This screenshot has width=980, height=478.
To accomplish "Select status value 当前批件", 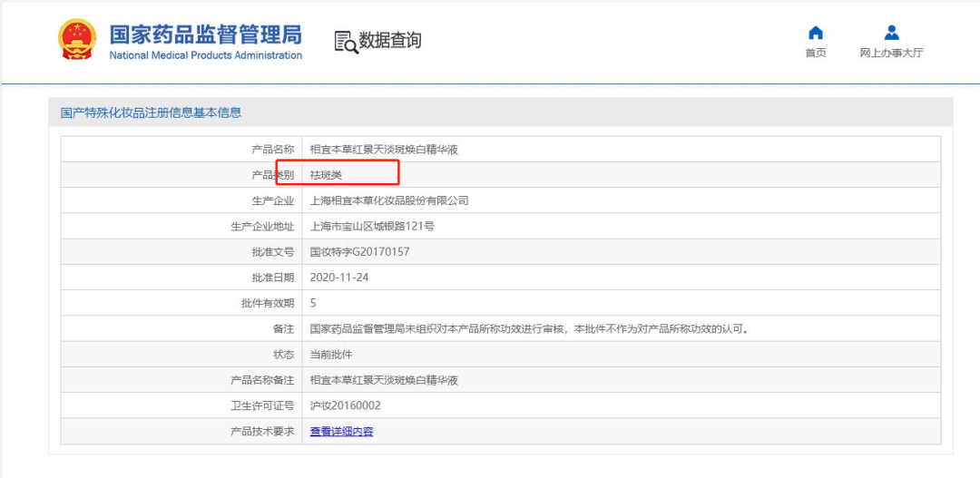I will point(331,355).
